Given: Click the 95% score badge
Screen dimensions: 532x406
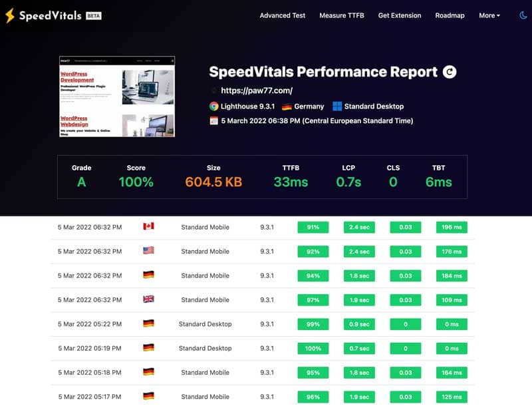Looking at the screenshot, I should pyautogui.click(x=313, y=373).
